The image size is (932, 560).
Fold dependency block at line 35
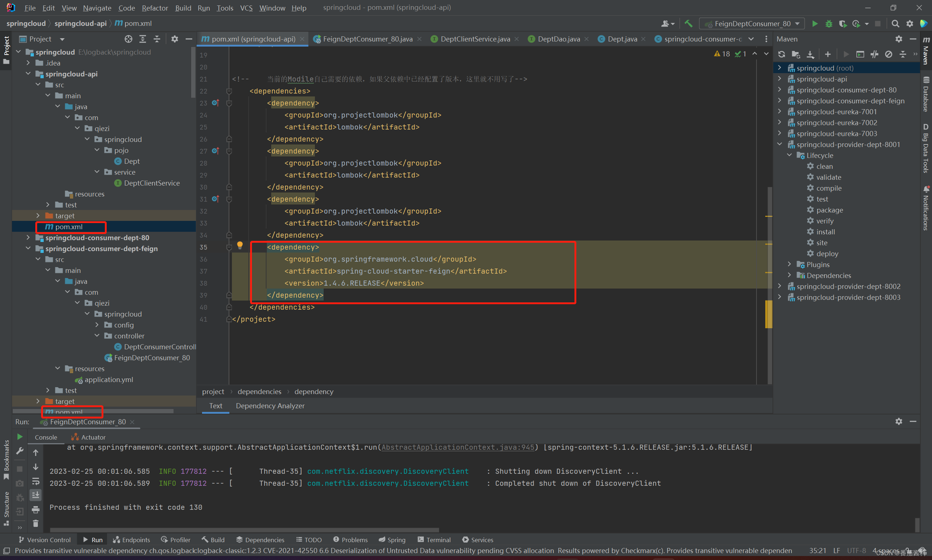229,247
